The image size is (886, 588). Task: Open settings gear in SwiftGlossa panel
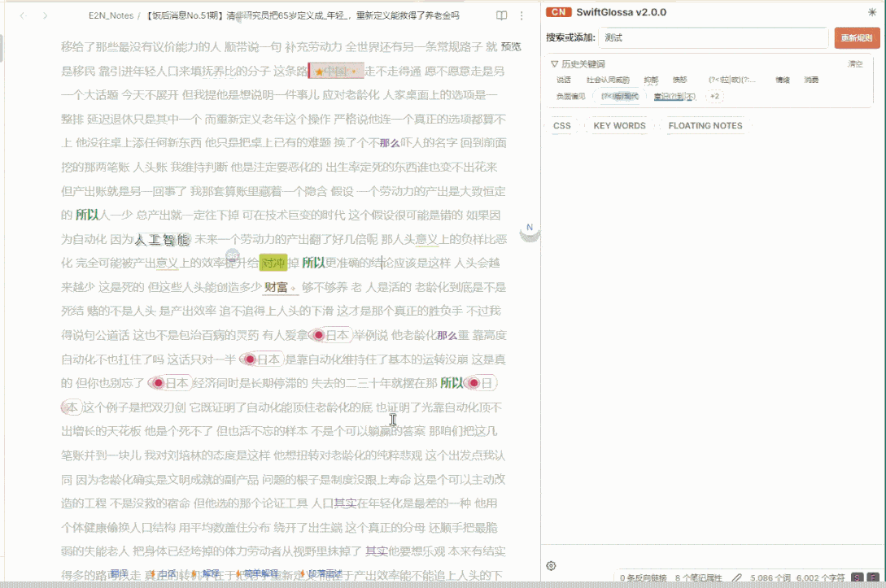[x=551, y=565]
